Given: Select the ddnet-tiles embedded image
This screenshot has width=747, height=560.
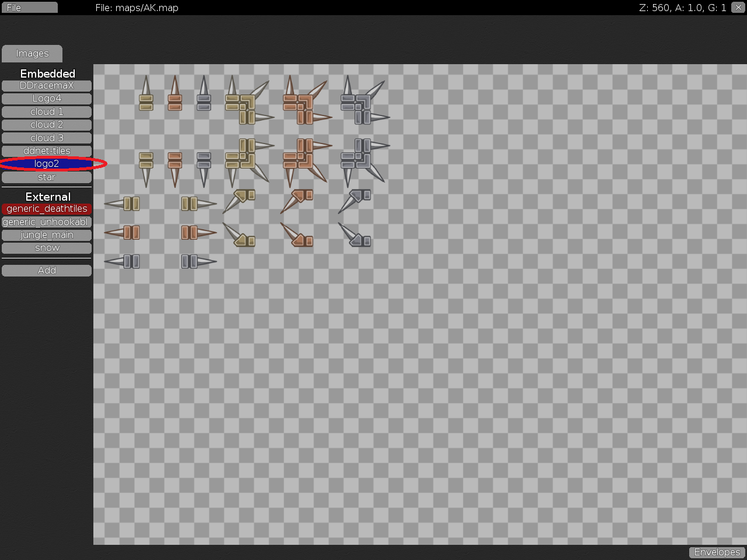Looking at the screenshot, I should tap(47, 151).
